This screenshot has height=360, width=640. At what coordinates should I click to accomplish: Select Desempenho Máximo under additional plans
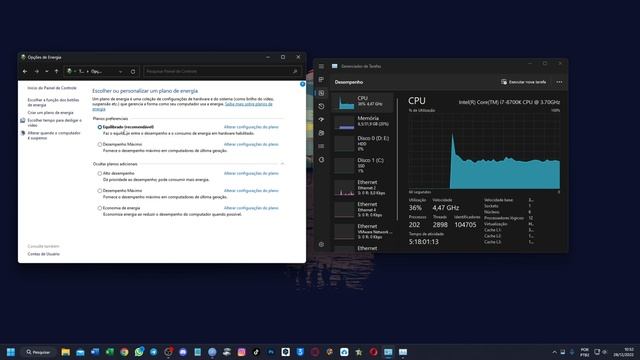[x=100, y=191]
